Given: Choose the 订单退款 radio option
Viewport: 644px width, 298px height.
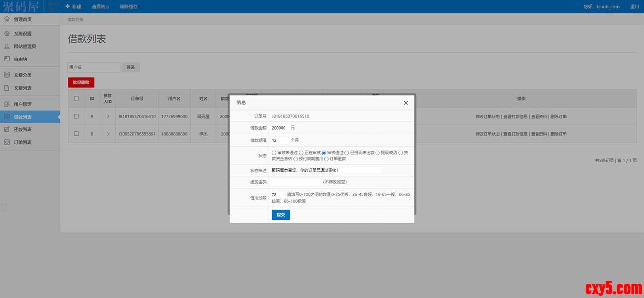Looking at the screenshot, I should click(x=326, y=159).
